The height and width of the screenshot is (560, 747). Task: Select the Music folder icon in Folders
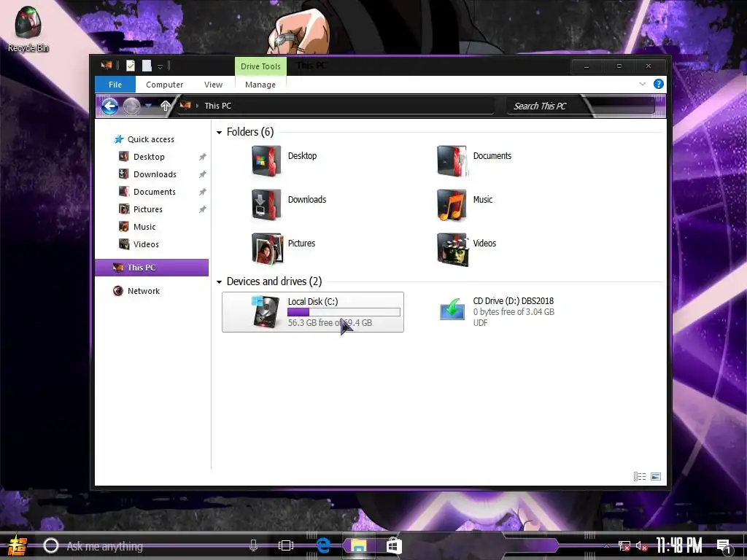click(x=452, y=205)
